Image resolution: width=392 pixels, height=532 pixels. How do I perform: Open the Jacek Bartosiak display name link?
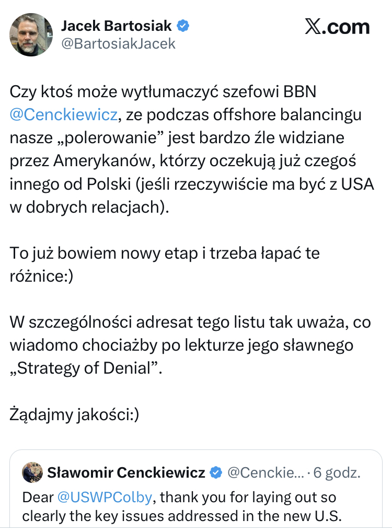pos(116,25)
